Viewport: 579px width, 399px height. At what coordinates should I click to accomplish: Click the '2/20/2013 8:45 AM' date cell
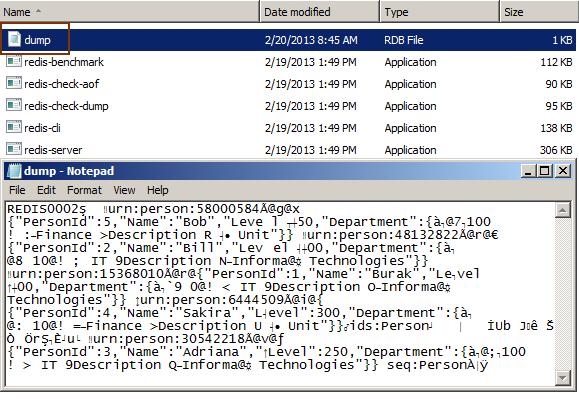(311, 40)
